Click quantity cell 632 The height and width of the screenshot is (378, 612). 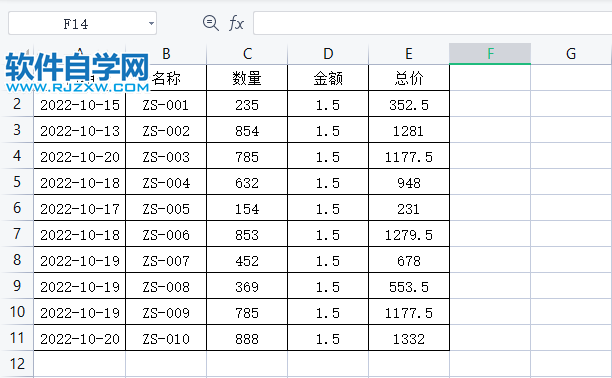(x=247, y=182)
